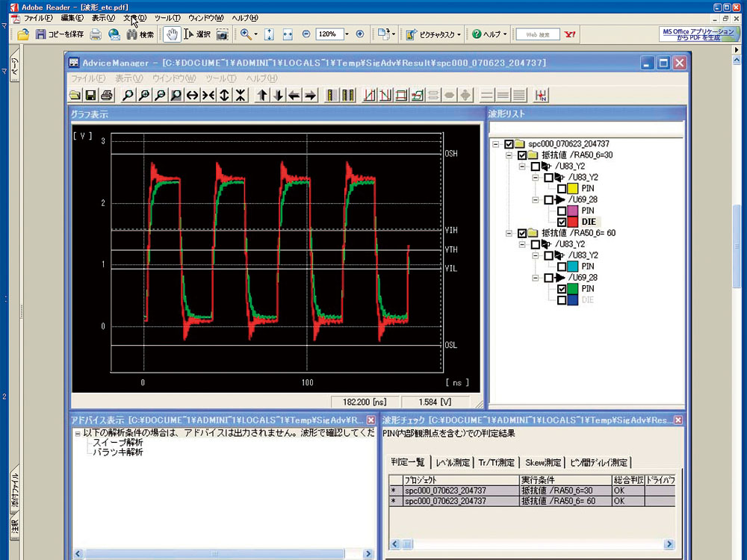Click MS Office PDF creation button
The height and width of the screenshot is (560, 747).
tap(698, 34)
